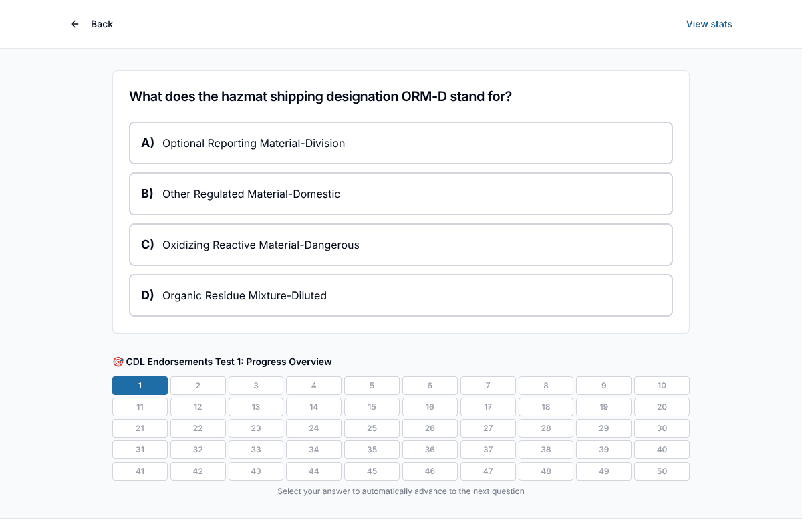Select question 41 tile
This screenshot has width=812, height=528.
click(140, 471)
